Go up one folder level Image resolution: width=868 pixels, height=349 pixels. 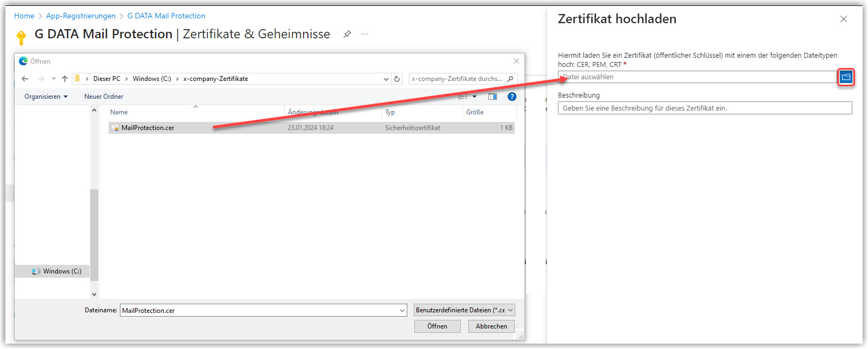pos(65,79)
